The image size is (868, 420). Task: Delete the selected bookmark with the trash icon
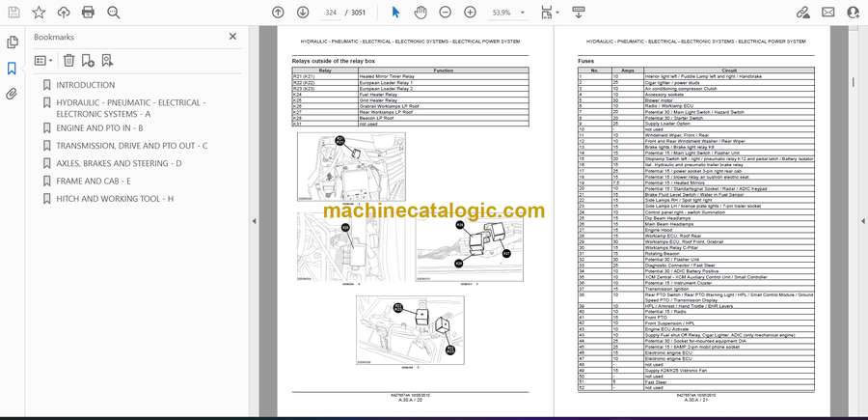(68, 61)
